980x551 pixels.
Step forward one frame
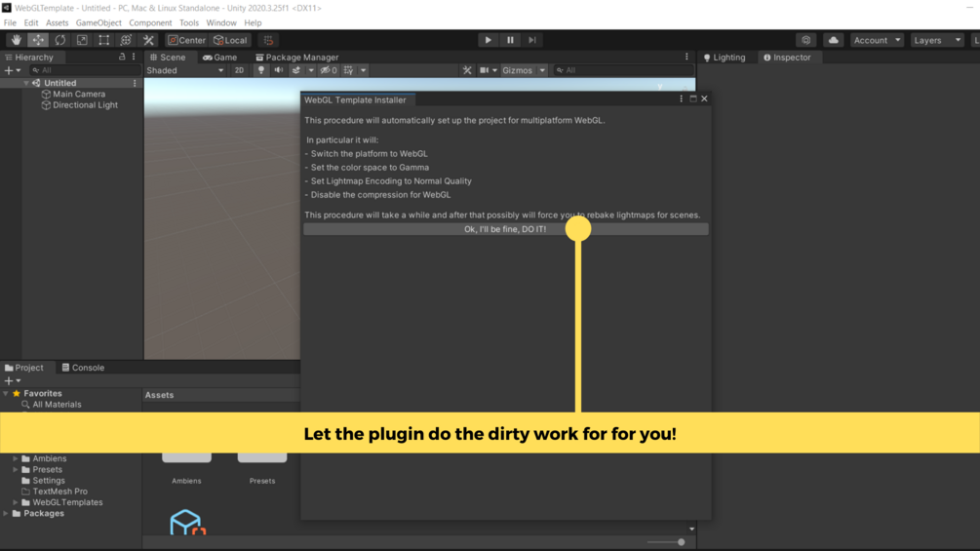click(531, 40)
